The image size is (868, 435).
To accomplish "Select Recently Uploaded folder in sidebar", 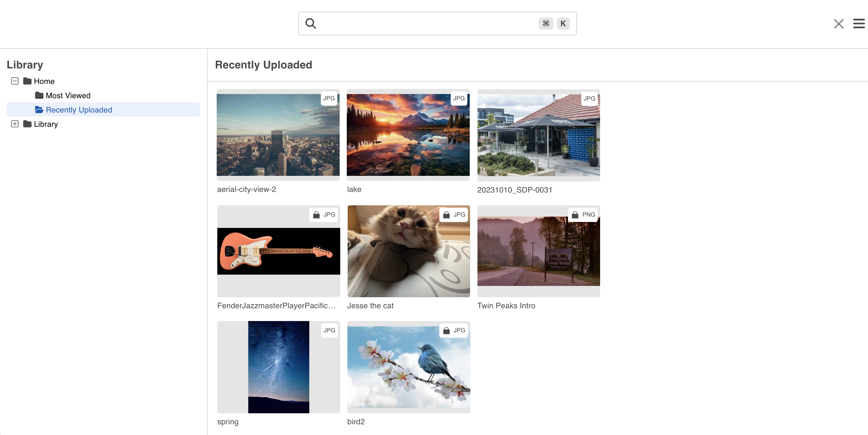I will pyautogui.click(x=79, y=110).
